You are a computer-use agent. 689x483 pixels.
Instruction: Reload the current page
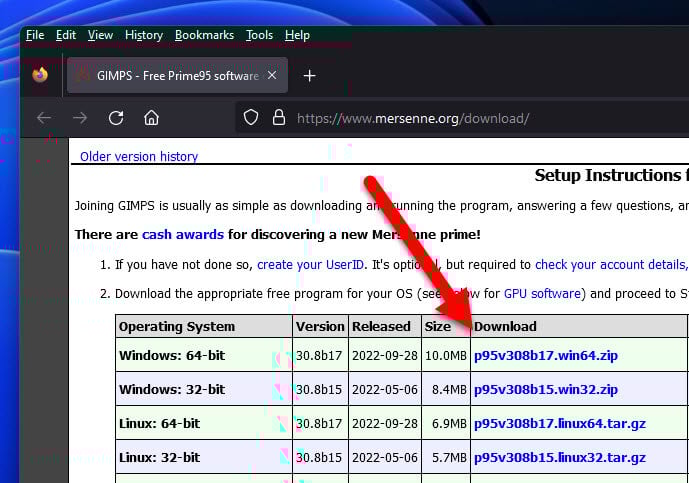[x=116, y=118]
